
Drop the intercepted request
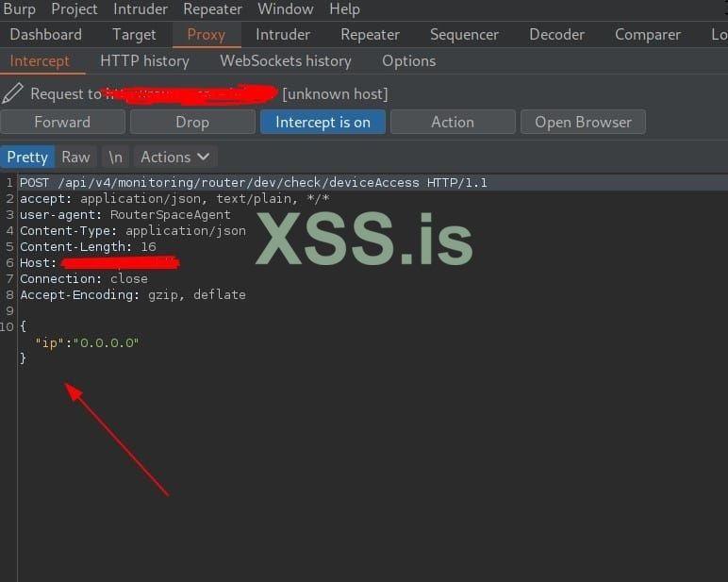[x=192, y=123]
